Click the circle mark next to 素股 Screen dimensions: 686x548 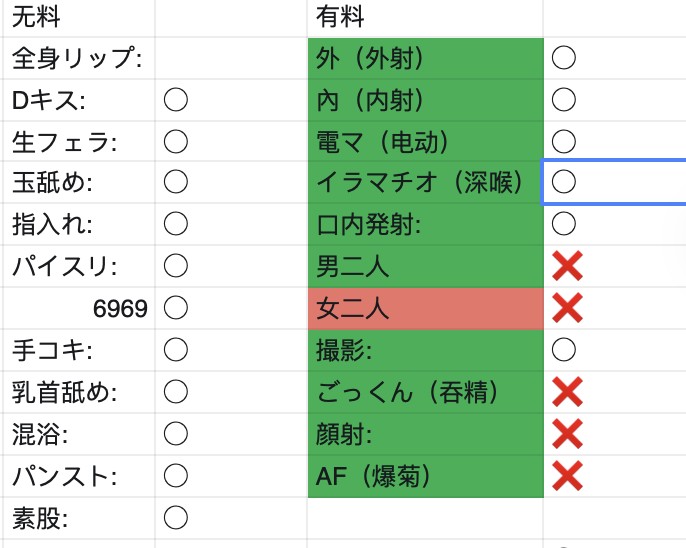click(x=176, y=518)
